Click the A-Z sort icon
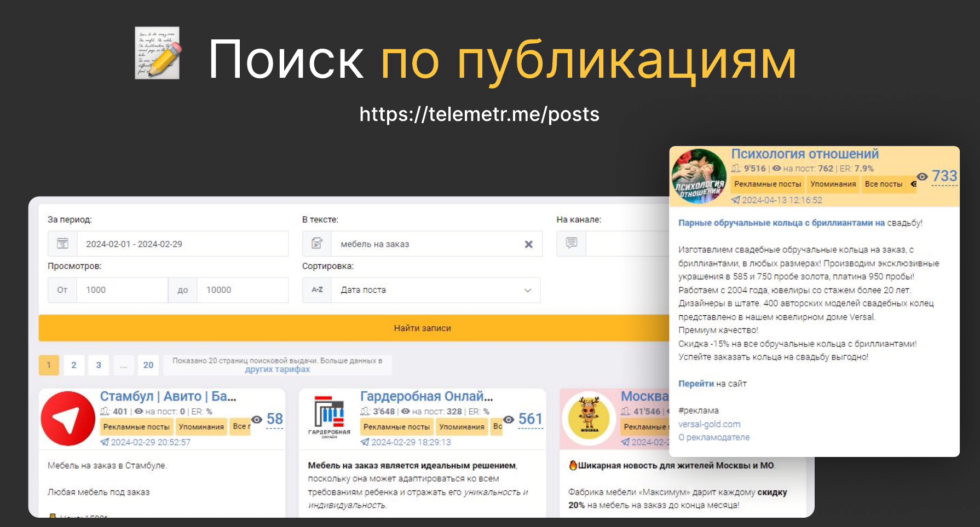 pos(317,290)
